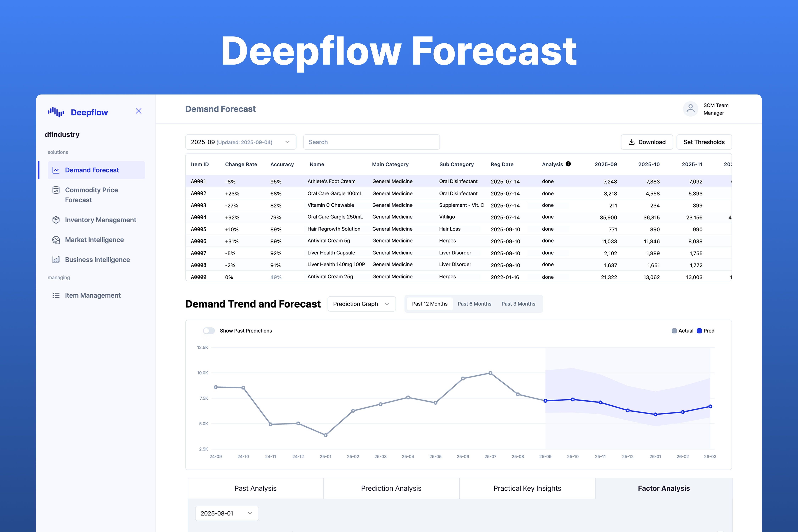This screenshot has width=798, height=532.
Task: Click the Analysis column info icon
Action: tap(568, 164)
